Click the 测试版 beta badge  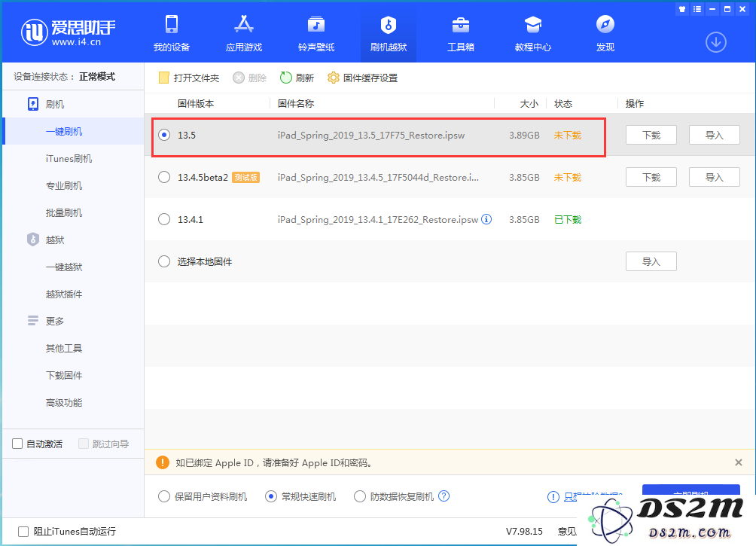tap(246, 177)
